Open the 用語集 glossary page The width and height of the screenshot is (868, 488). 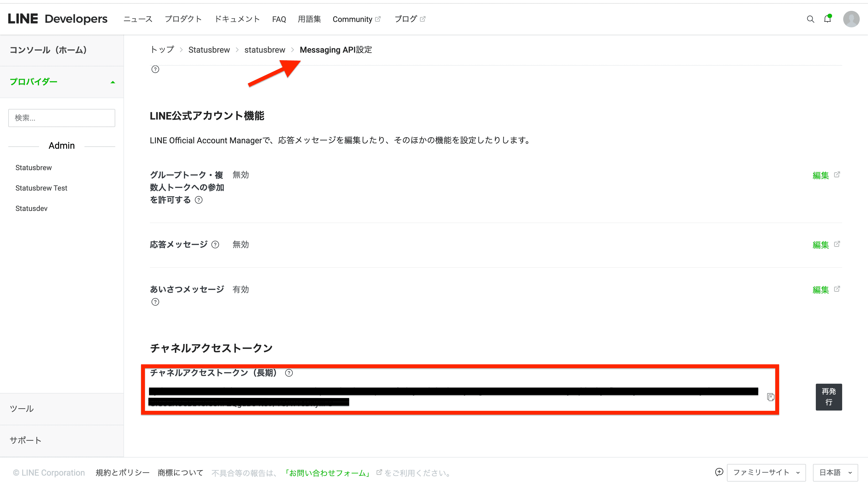coord(309,19)
